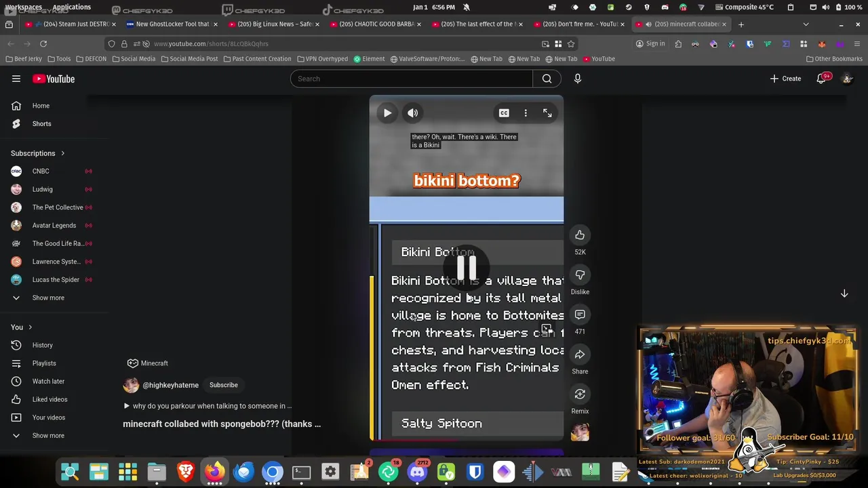Switch to the Big Linux News tab
Viewport: 868px width, 488px height.
click(275, 24)
